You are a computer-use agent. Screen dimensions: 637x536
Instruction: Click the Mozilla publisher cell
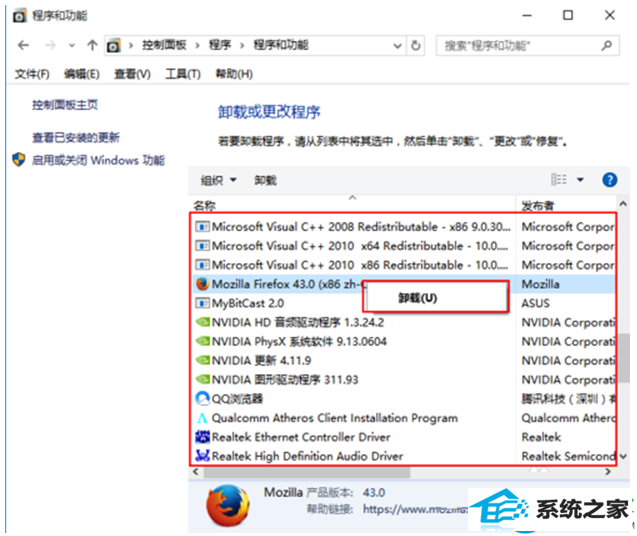pyautogui.click(x=540, y=284)
